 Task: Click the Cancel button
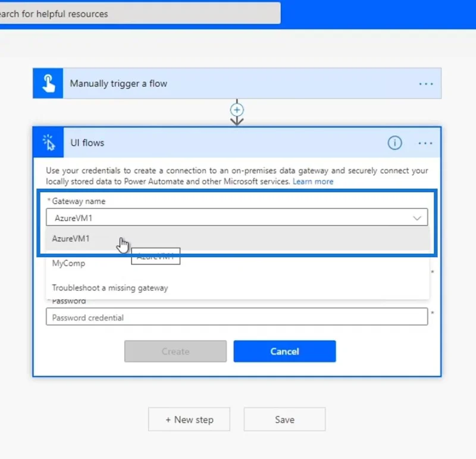[x=285, y=351]
